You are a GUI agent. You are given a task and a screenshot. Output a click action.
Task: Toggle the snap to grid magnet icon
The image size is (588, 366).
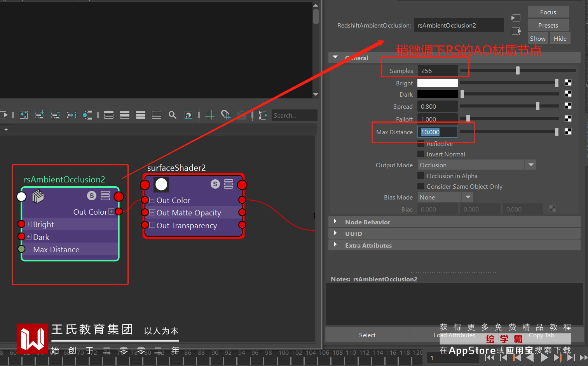click(226, 115)
